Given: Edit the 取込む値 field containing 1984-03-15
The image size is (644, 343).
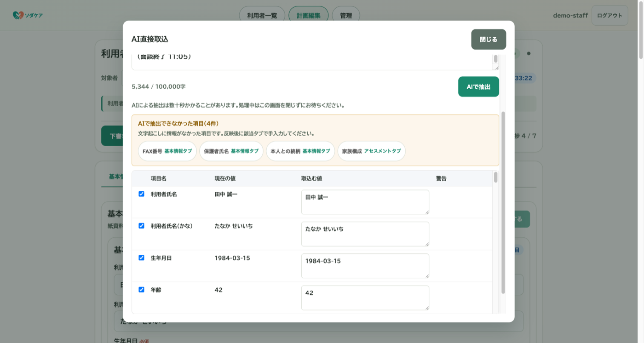Looking at the screenshot, I should pos(365,266).
